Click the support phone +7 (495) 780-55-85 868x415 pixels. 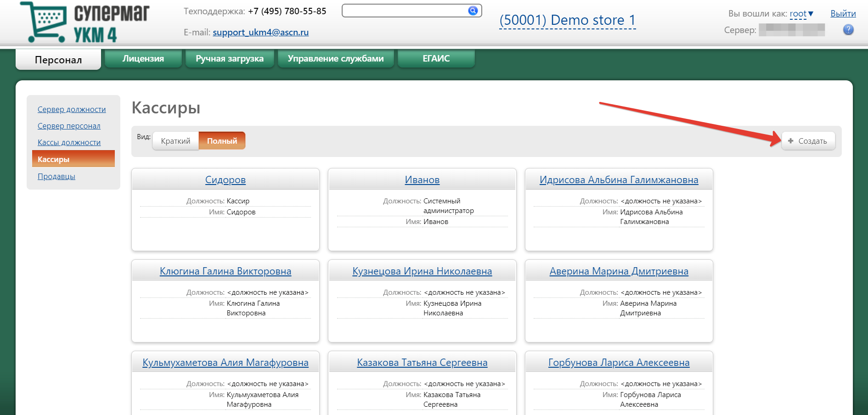[x=287, y=11]
